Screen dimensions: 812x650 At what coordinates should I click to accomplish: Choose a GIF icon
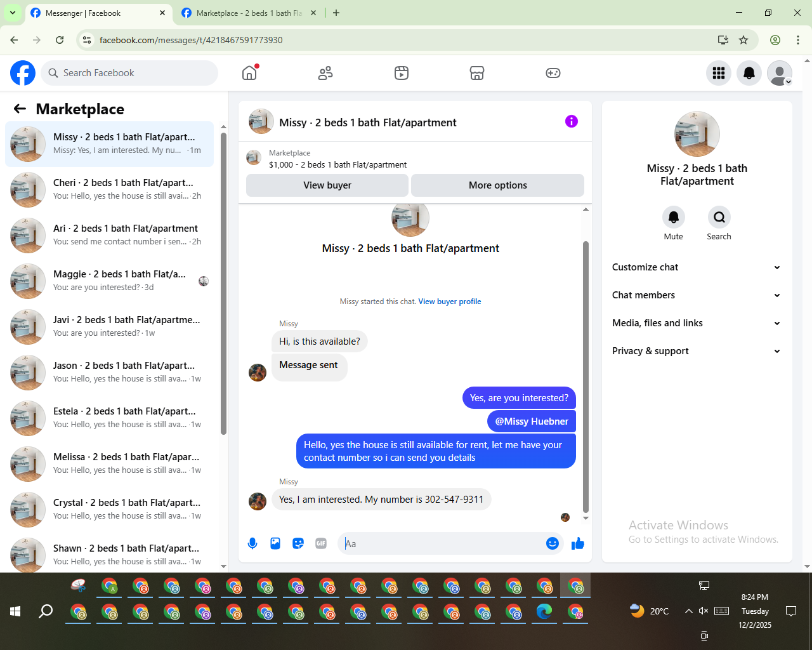(x=321, y=543)
